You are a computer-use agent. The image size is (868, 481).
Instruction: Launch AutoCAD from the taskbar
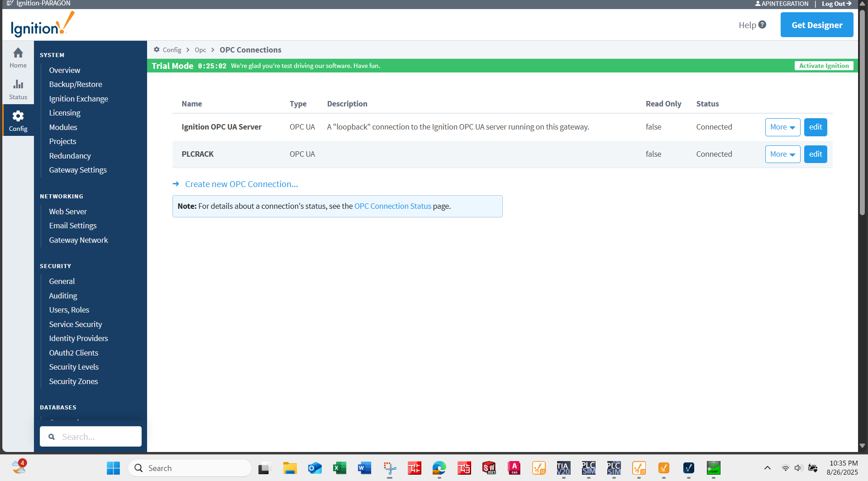(514, 468)
